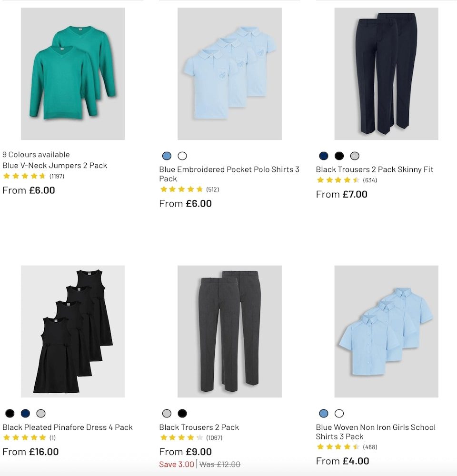
Task: Select white swatch for Woven Girls School Shirts
Action: point(339,414)
